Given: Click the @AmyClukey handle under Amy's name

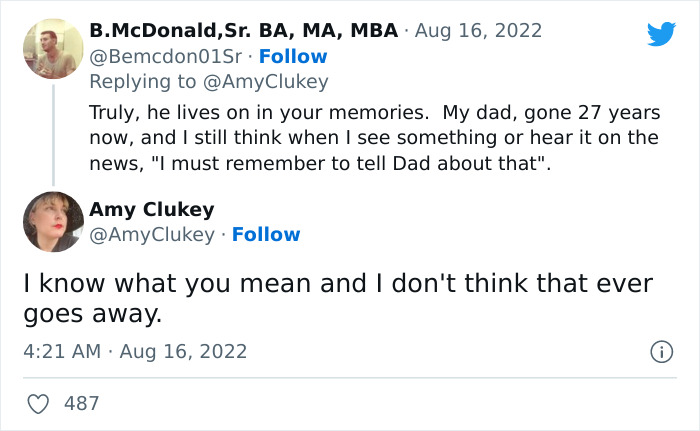Looking at the screenshot, I should 151,234.
